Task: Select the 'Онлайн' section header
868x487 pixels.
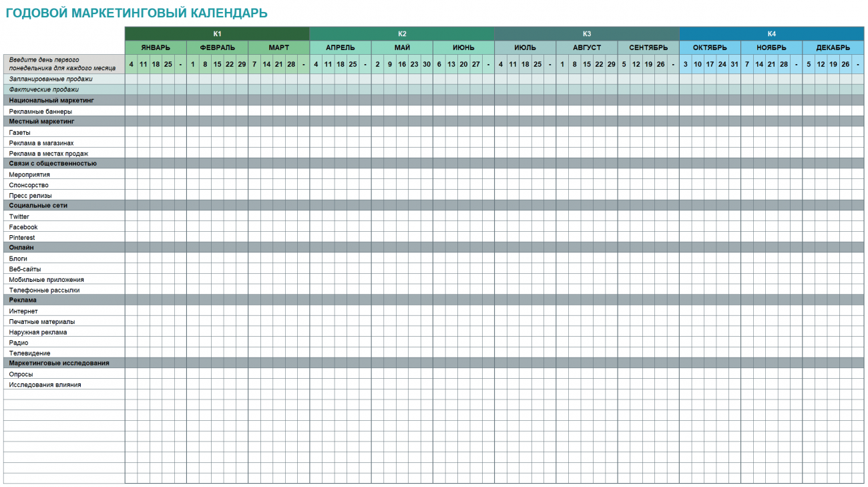Action: coord(64,247)
